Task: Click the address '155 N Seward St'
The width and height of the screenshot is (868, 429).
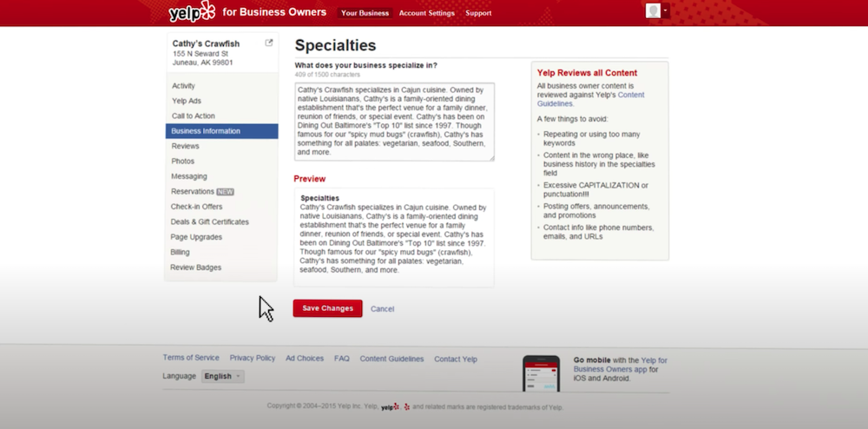Action: [201, 54]
